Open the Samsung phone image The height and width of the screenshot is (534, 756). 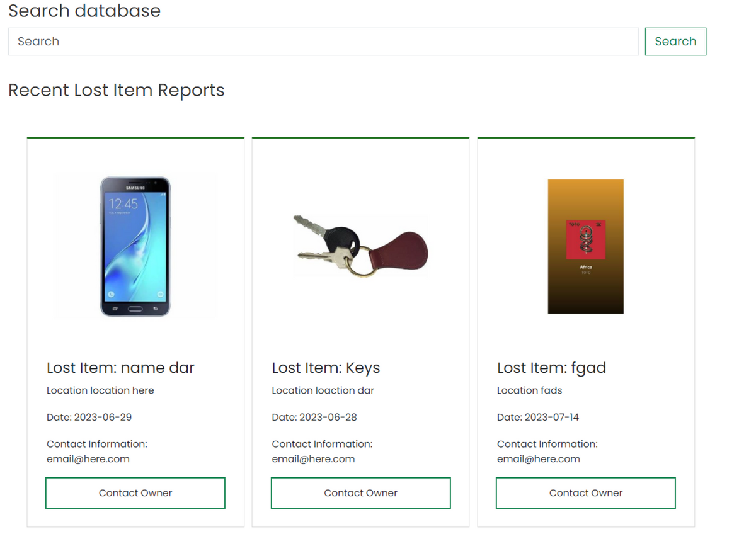[135, 246]
